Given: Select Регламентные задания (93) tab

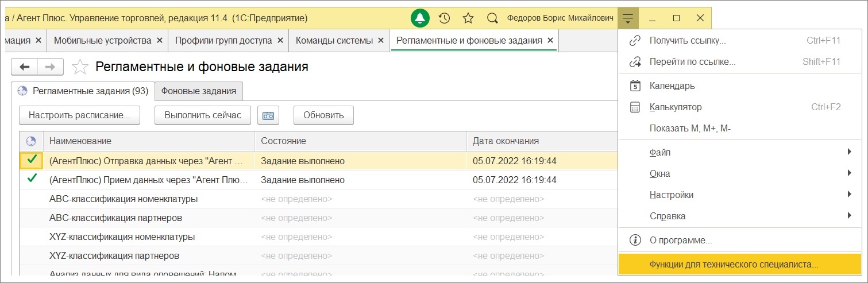Looking at the screenshot, I should pyautogui.click(x=83, y=91).
